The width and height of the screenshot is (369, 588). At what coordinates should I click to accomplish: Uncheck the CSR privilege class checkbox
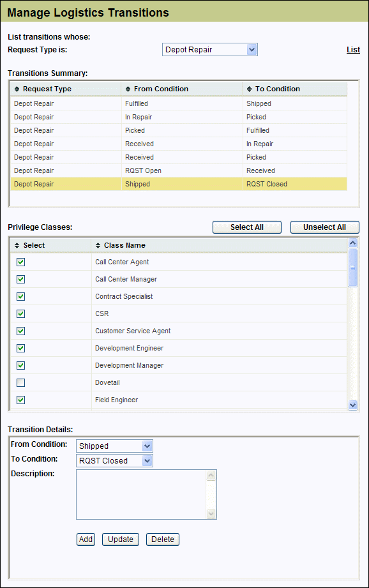[20, 313]
